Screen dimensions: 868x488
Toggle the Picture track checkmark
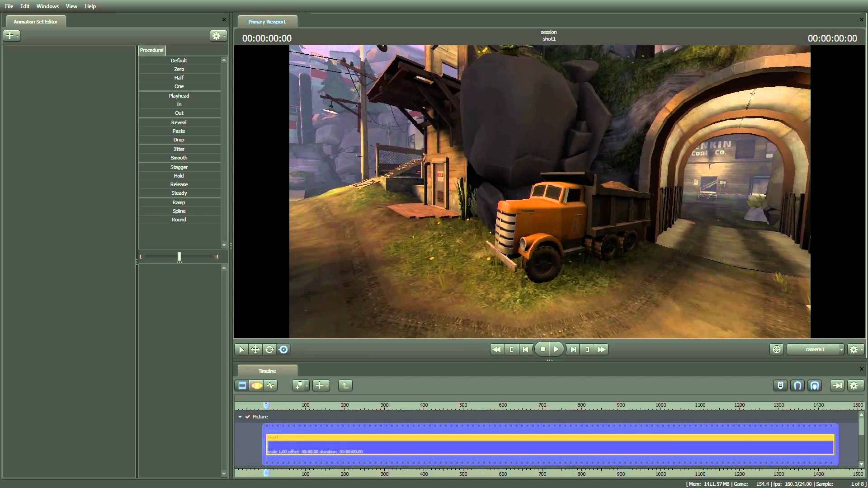point(247,417)
